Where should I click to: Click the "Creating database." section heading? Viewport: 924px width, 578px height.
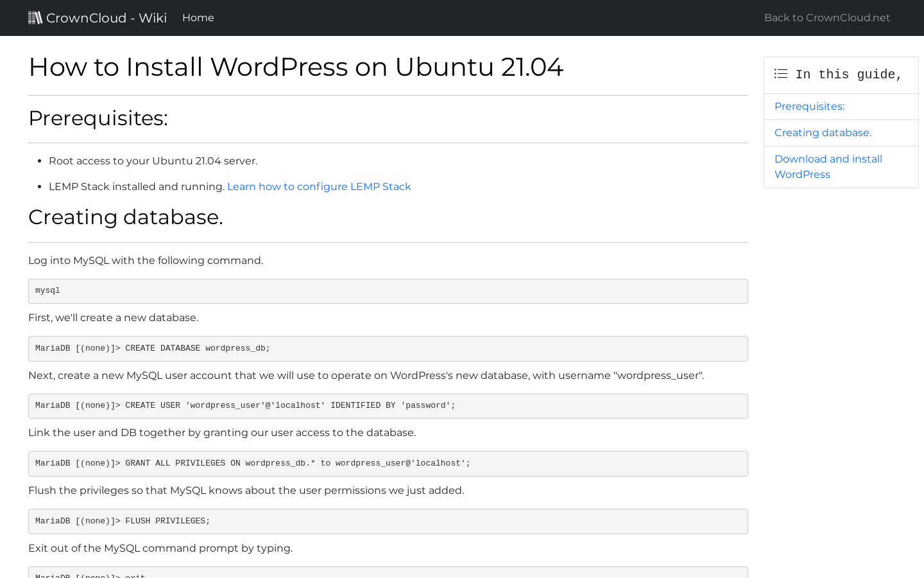point(125,217)
